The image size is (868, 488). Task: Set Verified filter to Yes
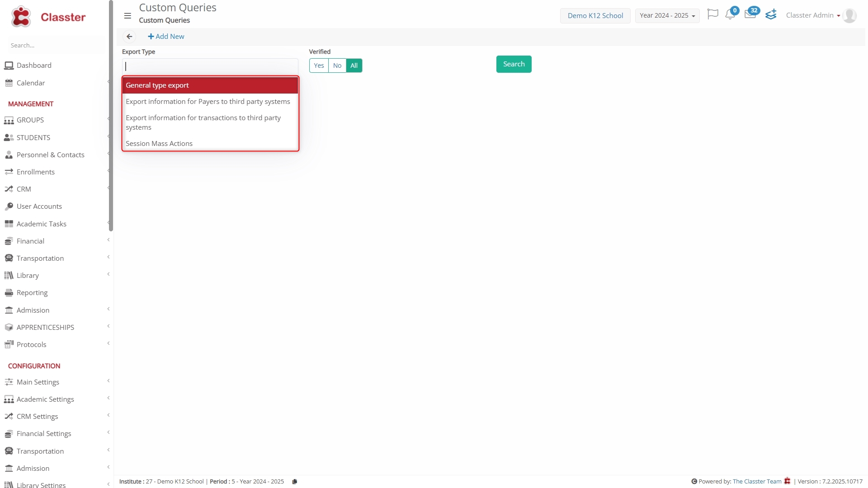tap(319, 66)
